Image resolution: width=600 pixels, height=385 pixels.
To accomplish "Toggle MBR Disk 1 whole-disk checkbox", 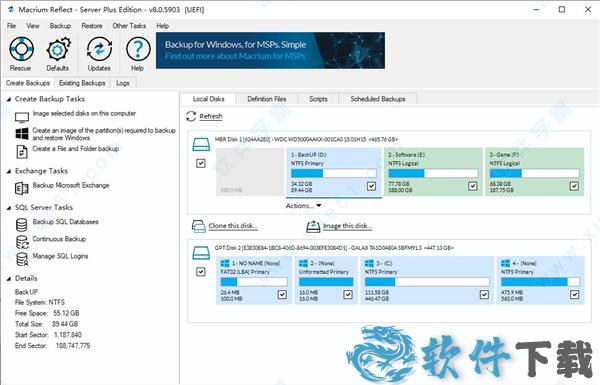I will point(201,163).
